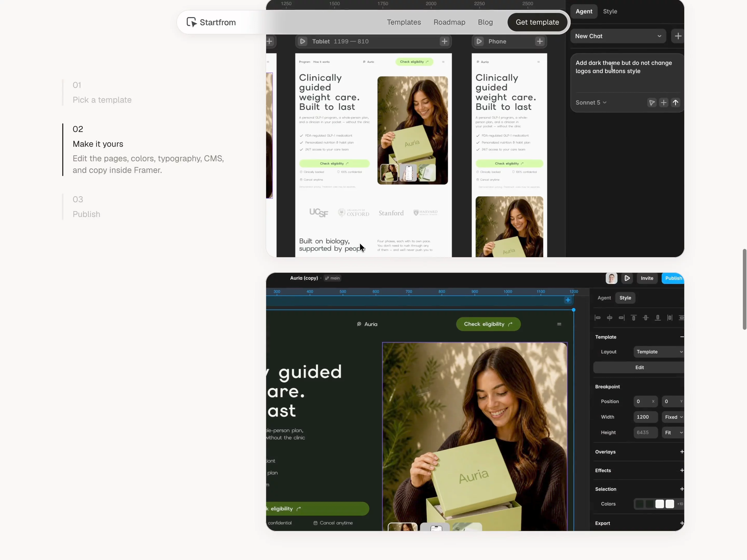Align selection to vertical center
This screenshot has width=747, height=560.
(646, 318)
